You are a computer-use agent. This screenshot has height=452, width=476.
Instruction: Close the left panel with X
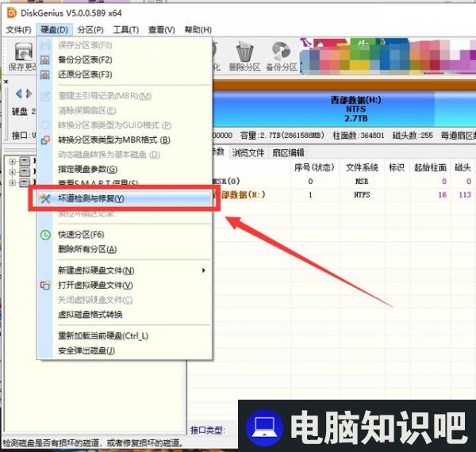point(6,82)
